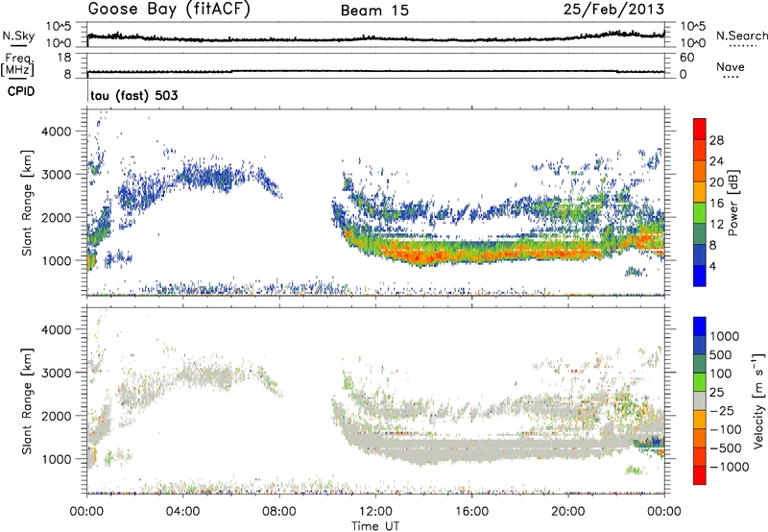Click the "20:00" time axis label
The height and width of the screenshot is (532, 768).
(x=567, y=512)
